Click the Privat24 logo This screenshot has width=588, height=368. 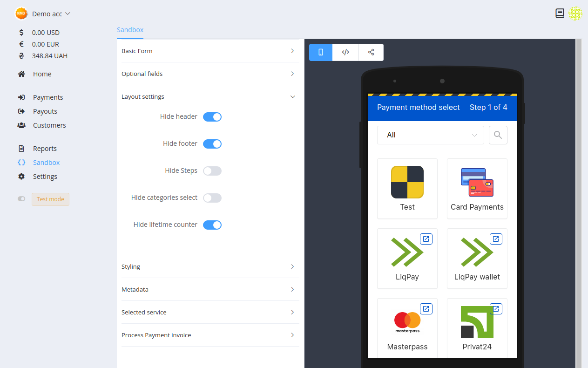pos(477,322)
